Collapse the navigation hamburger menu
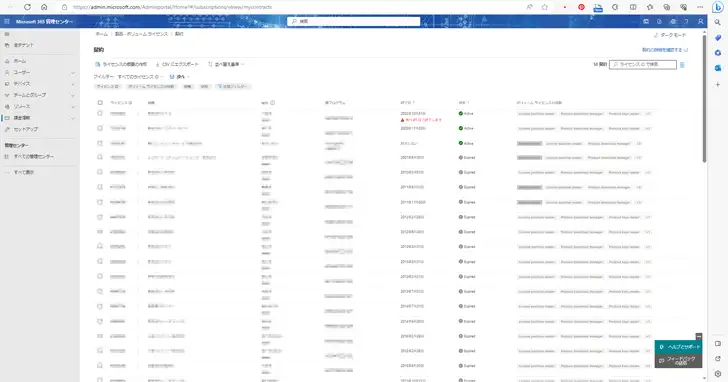This screenshot has width=728, height=382. 6,34
